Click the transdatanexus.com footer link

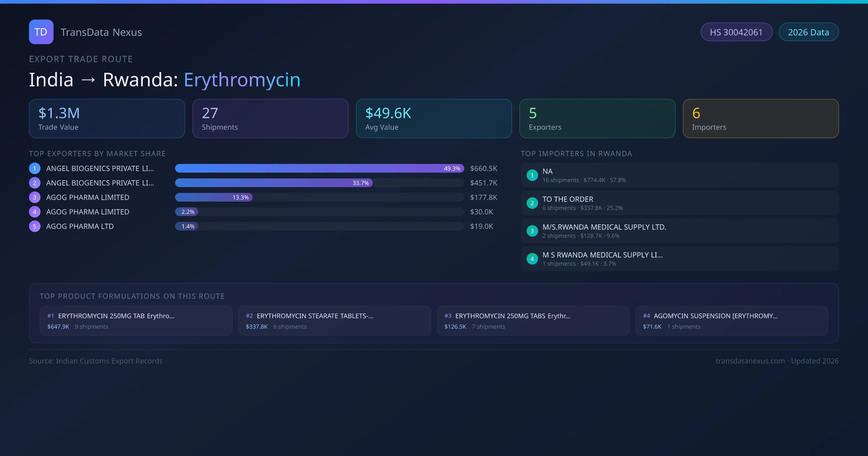click(750, 361)
